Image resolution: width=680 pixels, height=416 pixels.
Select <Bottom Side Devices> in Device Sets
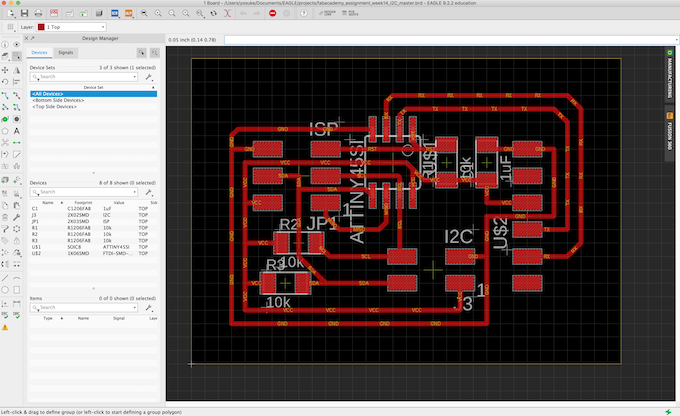pos(60,100)
